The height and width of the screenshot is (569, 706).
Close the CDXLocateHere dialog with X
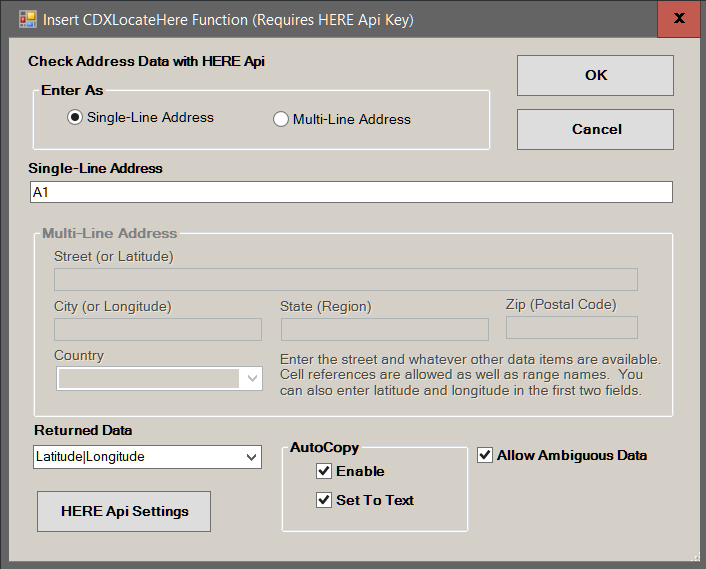[x=679, y=18]
